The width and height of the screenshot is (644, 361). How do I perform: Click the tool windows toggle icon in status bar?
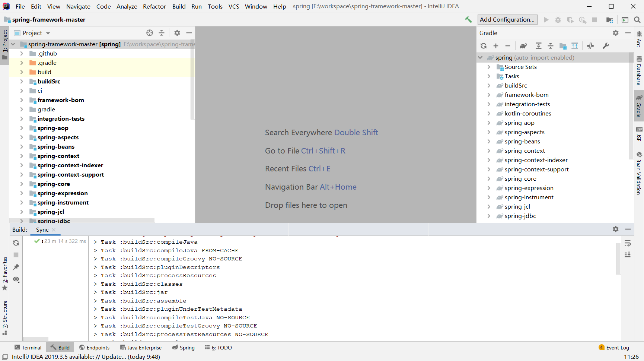tap(5, 357)
